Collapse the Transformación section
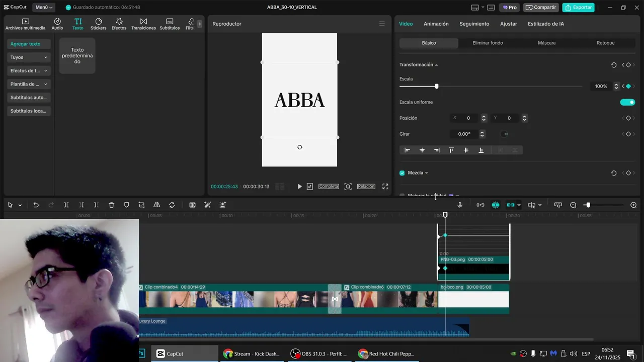 pos(436,65)
